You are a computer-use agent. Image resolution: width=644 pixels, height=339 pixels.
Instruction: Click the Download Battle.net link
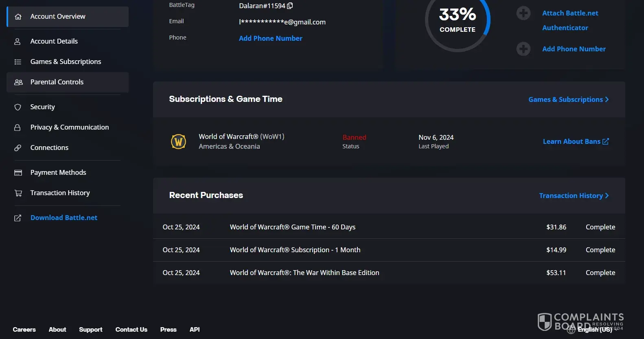pos(64,218)
